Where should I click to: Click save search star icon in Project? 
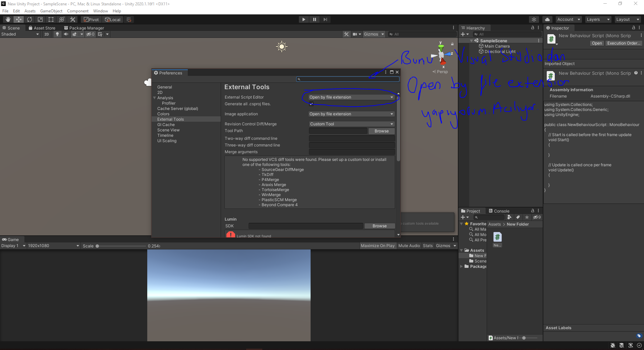tap(527, 217)
